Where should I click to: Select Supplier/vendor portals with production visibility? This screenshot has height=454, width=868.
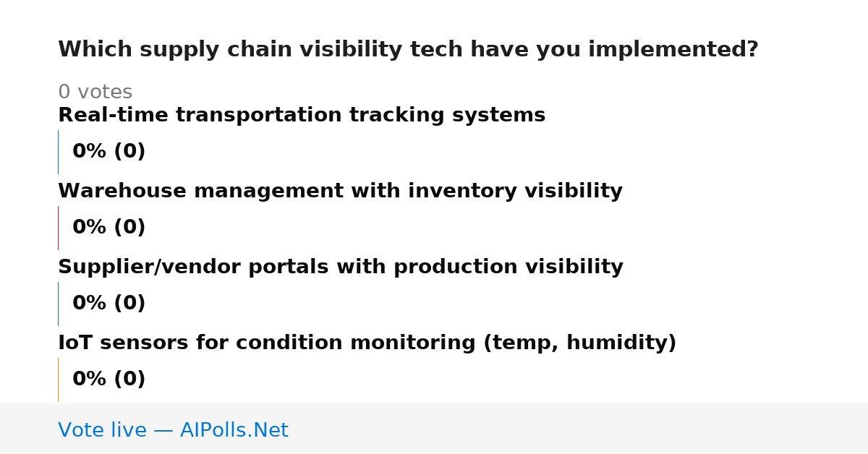[x=340, y=267]
